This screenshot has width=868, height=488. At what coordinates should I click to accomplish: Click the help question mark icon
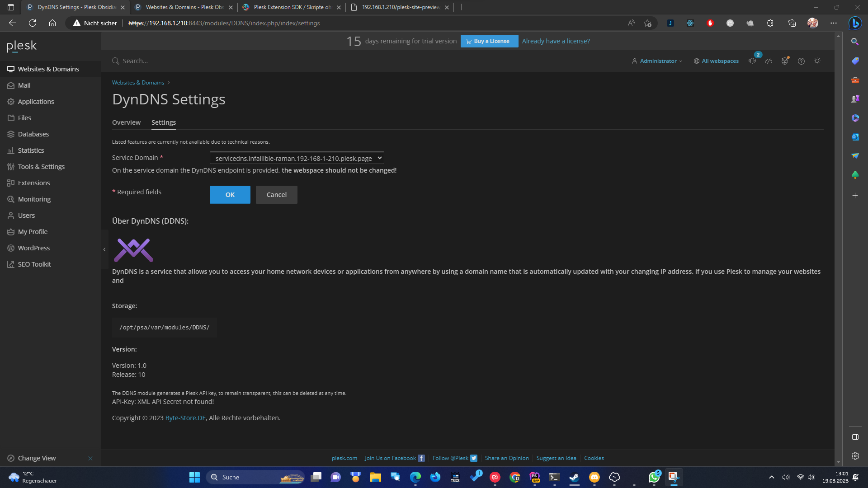[x=801, y=61]
